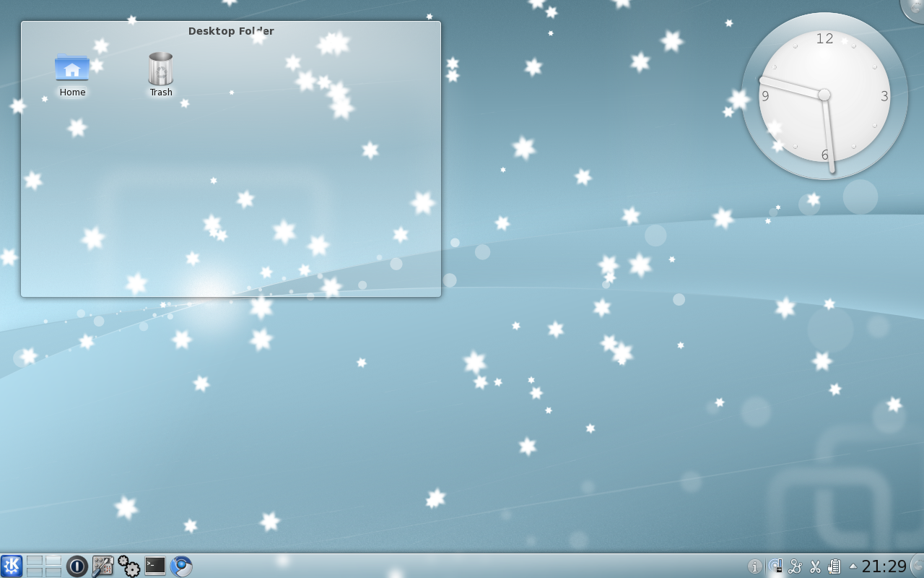
Task: Open the Trash icon
Action: (160, 69)
